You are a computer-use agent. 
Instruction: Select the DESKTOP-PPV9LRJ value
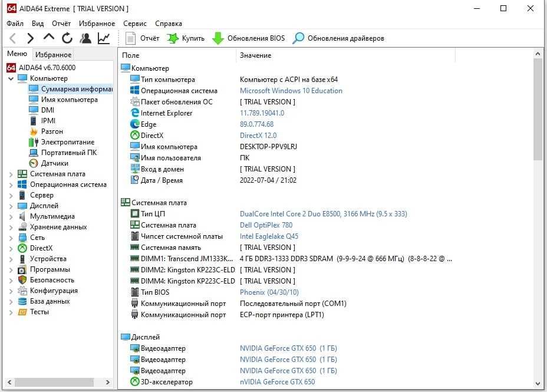click(x=268, y=146)
